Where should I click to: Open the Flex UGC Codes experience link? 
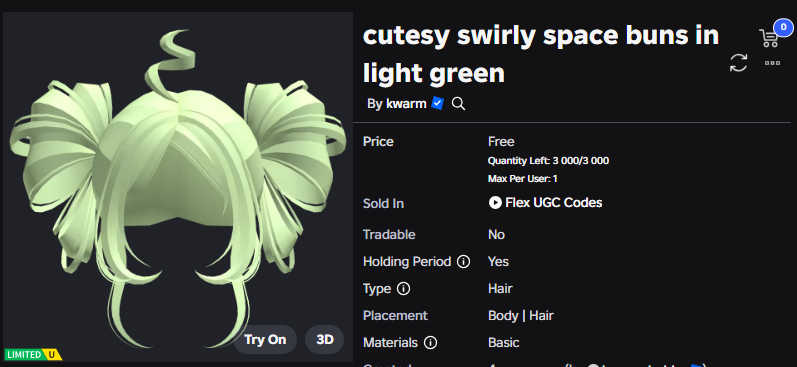coord(554,203)
